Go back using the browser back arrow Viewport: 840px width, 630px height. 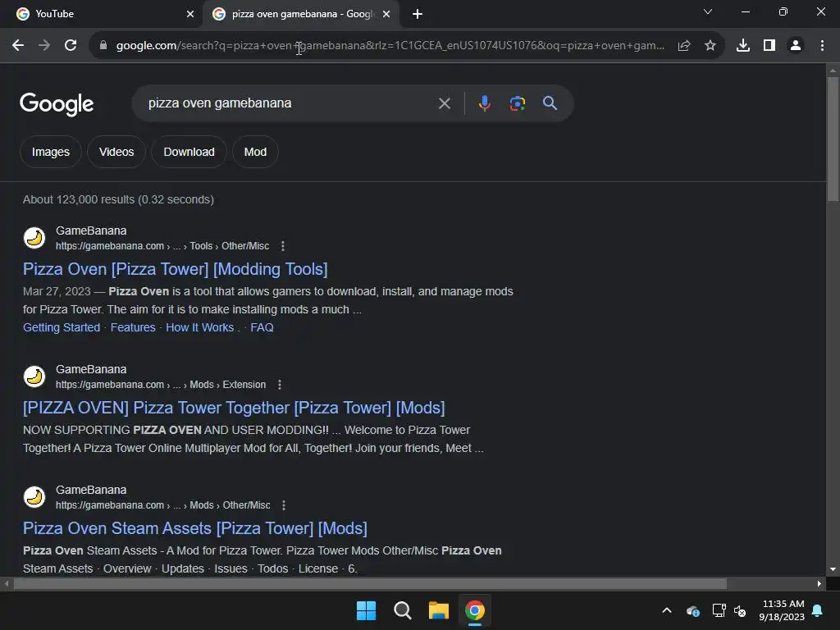coord(18,46)
